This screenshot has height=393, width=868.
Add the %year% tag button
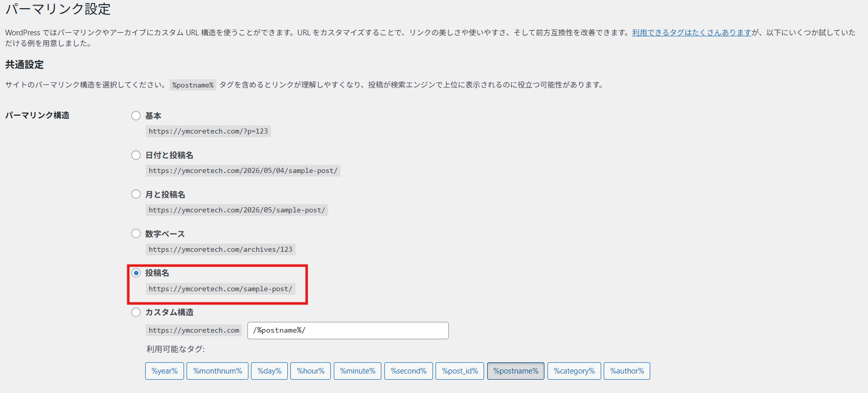tap(165, 371)
